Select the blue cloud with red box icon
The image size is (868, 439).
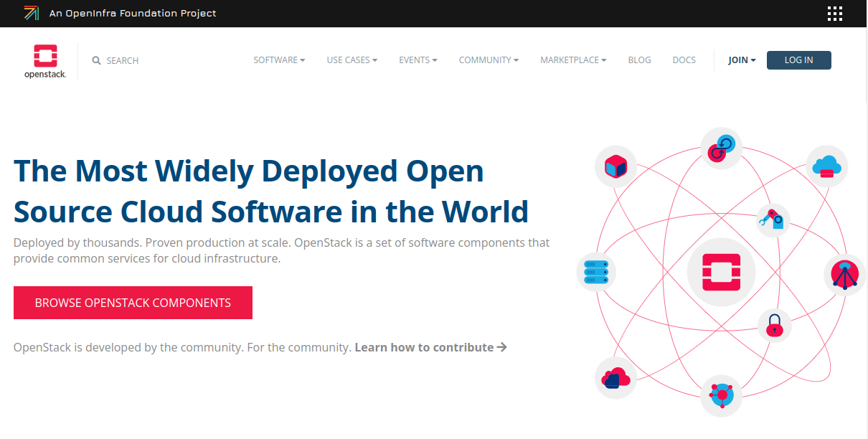pyautogui.click(x=827, y=166)
